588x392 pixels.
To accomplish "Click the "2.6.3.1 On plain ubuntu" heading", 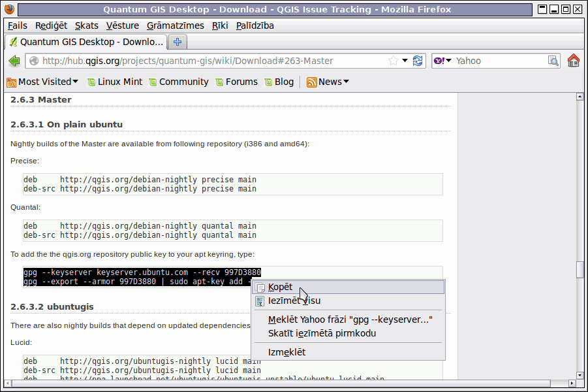I will click(67, 125).
